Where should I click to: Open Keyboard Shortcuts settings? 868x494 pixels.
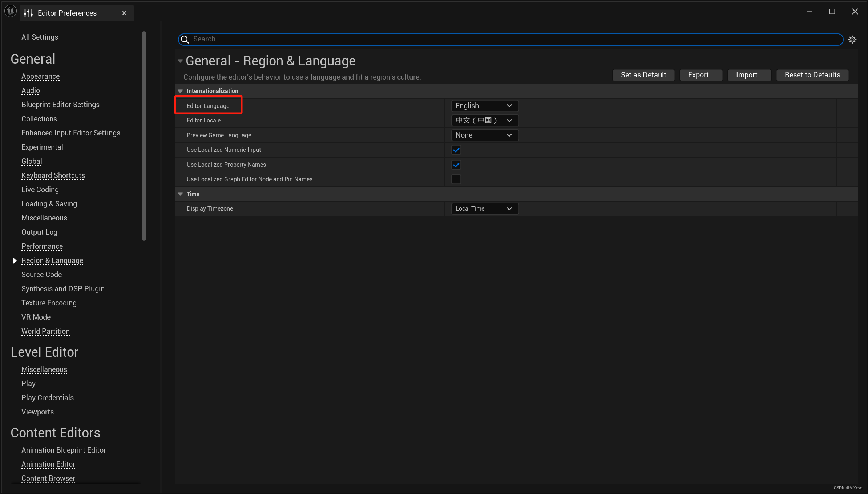(x=53, y=175)
